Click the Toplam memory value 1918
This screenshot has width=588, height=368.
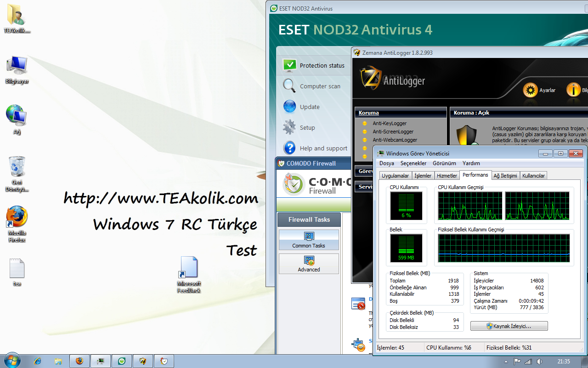pyautogui.click(x=453, y=281)
